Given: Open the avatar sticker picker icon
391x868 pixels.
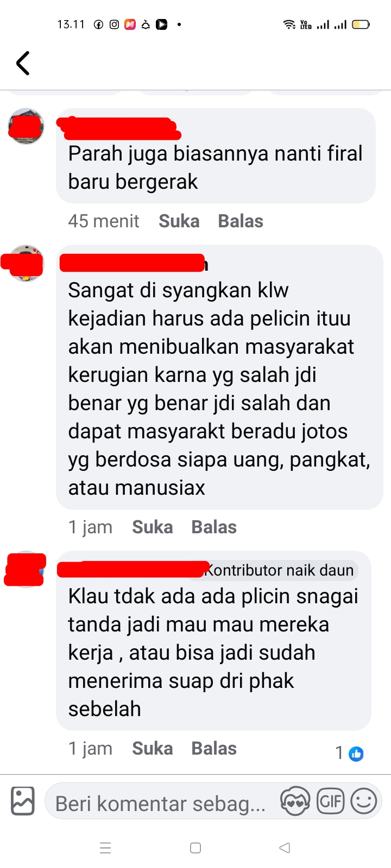Looking at the screenshot, I should [295, 801].
